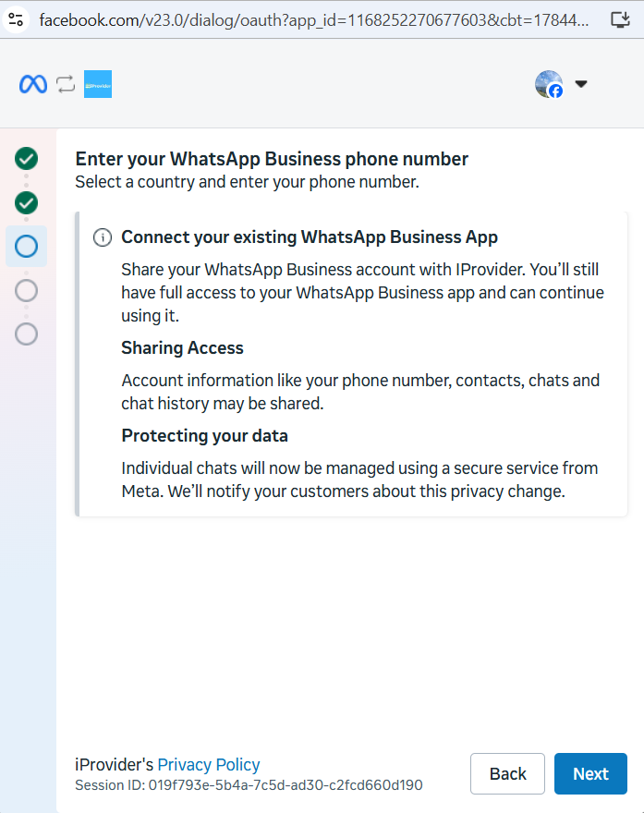The height and width of the screenshot is (813, 644).
Task: Select the current third step circle
Action: [x=27, y=247]
